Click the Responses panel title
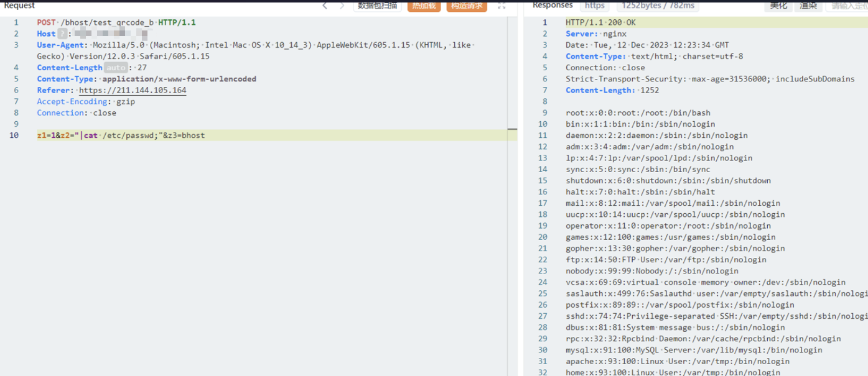The height and width of the screenshot is (376, 868). (x=553, y=5)
